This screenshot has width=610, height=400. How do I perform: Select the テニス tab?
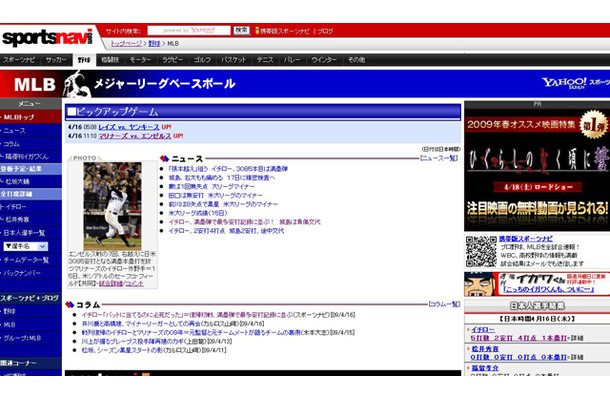(x=265, y=60)
